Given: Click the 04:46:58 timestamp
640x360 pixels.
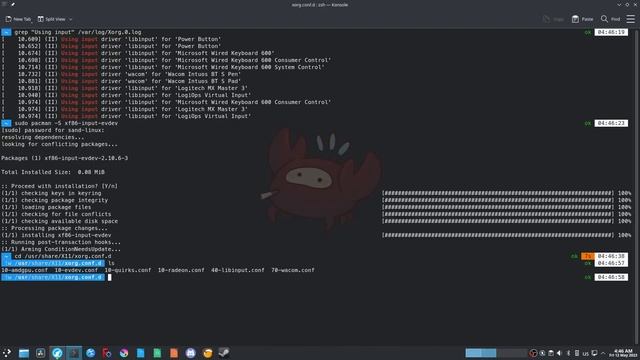Looking at the screenshot, I should (611, 277).
